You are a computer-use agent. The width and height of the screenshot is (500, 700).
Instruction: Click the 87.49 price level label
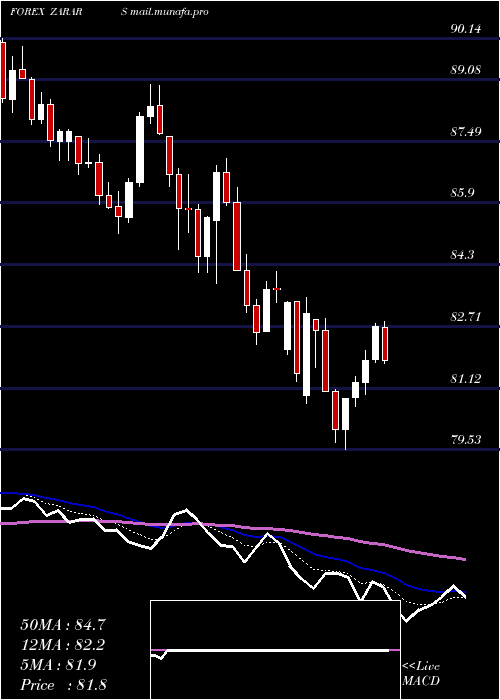click(x=466, y=132)
